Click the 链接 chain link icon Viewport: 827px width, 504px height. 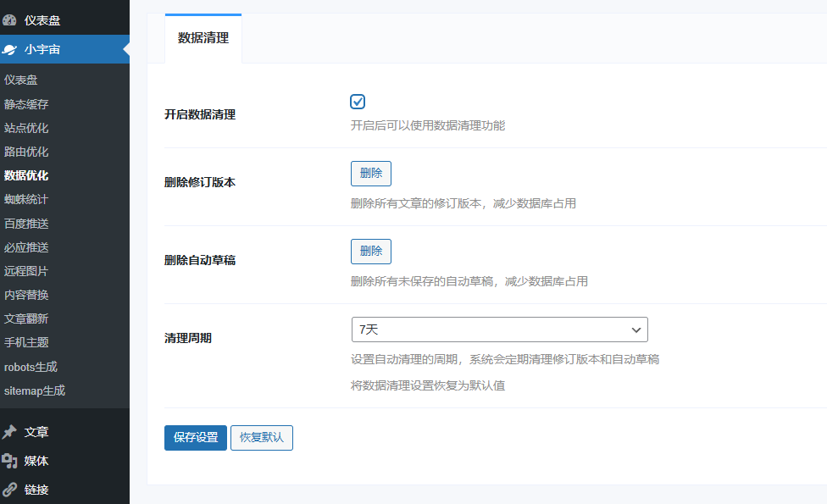click(x=10, y=490)
